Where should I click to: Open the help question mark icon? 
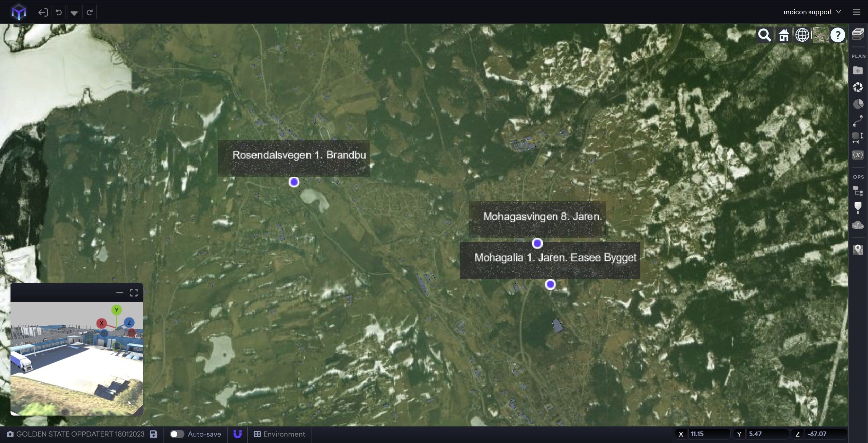click(x=837, y=35)
